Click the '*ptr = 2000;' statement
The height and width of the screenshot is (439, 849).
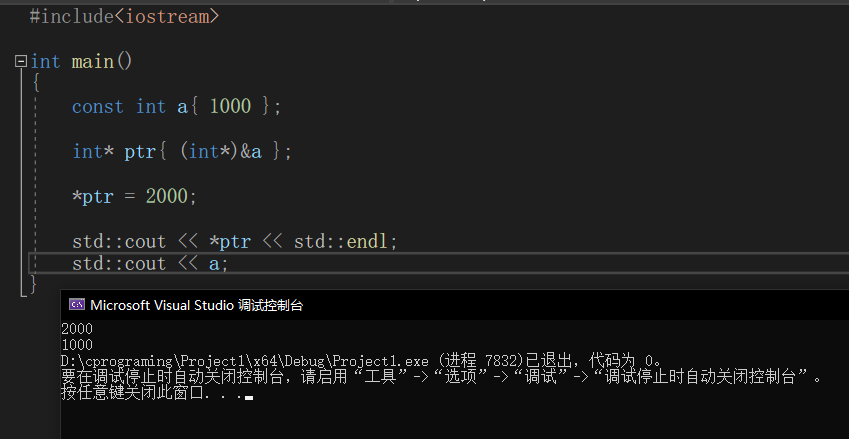(134, 196)
